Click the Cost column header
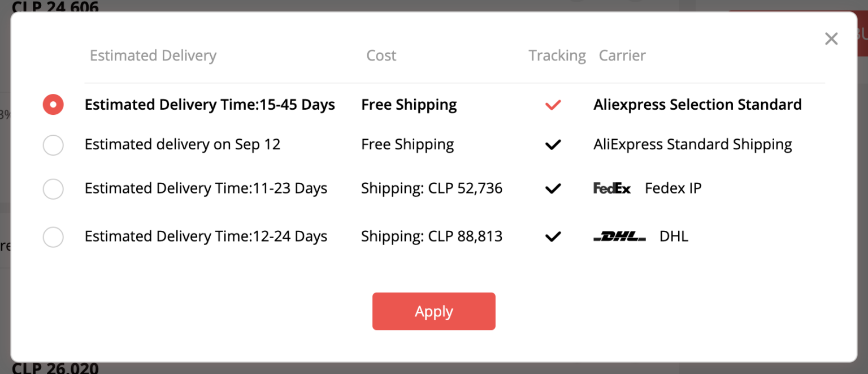This screenshot has width=868, height=374. 381,55
